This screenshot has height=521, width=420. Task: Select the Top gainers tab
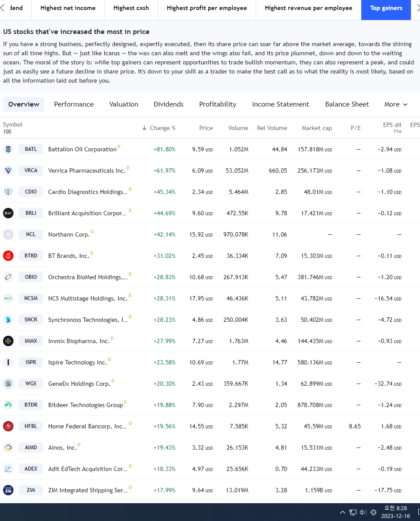tap(386, 8)
